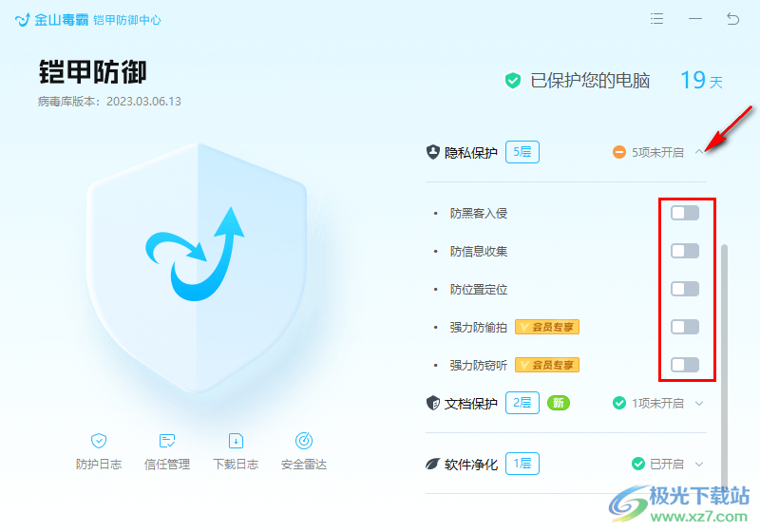The image size is (760, 532).
Task: Click the 软件净化 section title
Action: coord(470,465)
